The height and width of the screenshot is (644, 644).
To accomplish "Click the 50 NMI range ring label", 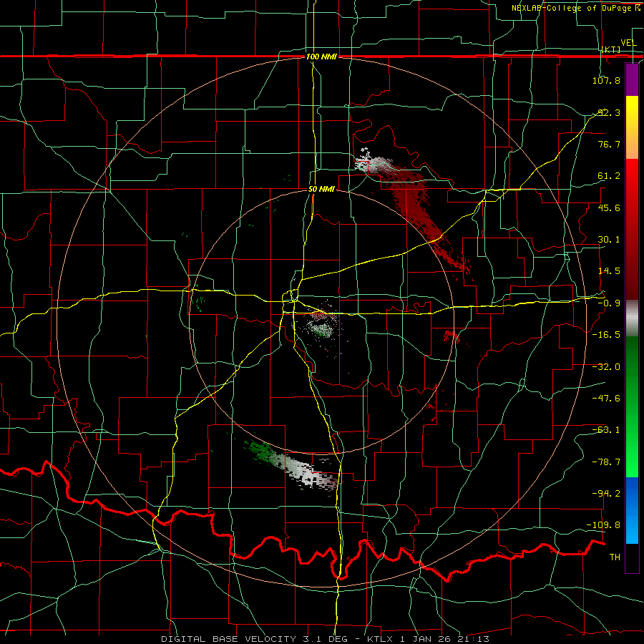I will (x=321, y=189).
